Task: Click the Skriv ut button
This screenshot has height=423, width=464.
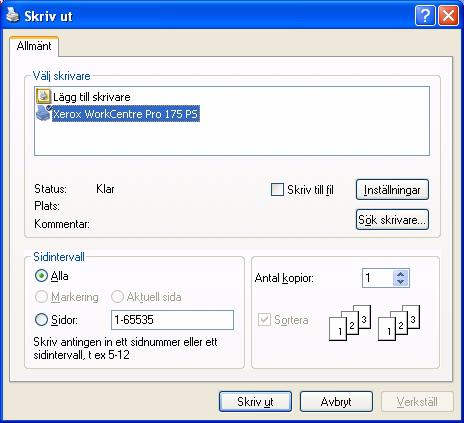Action: point(255,401)
